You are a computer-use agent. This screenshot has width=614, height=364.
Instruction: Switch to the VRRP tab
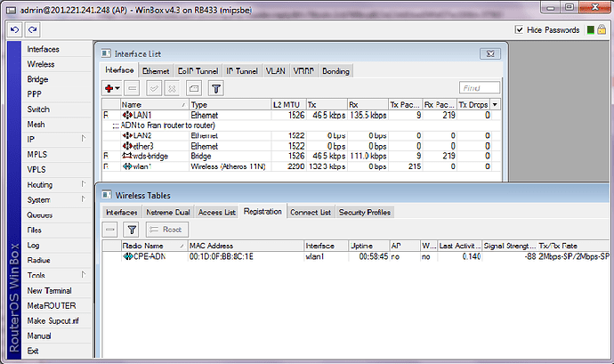[x=303, y=71]
